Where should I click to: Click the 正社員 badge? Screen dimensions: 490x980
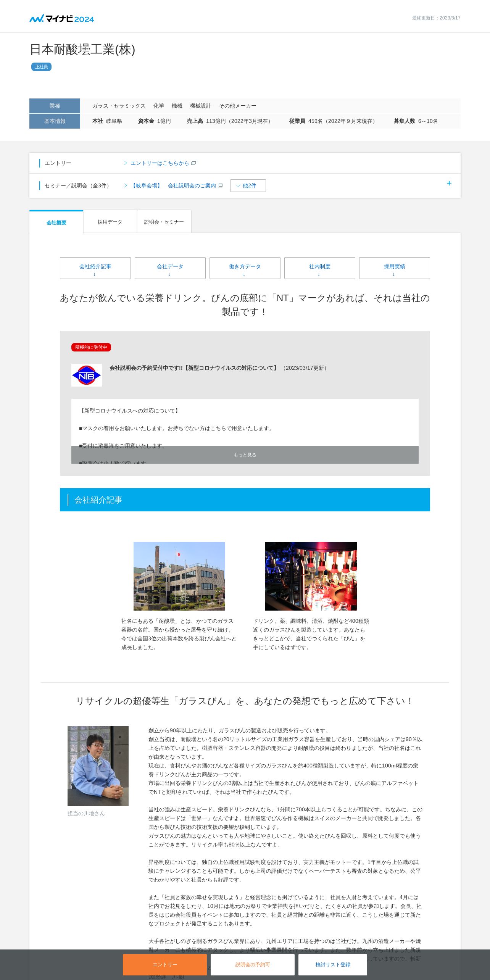pos(41,67)
